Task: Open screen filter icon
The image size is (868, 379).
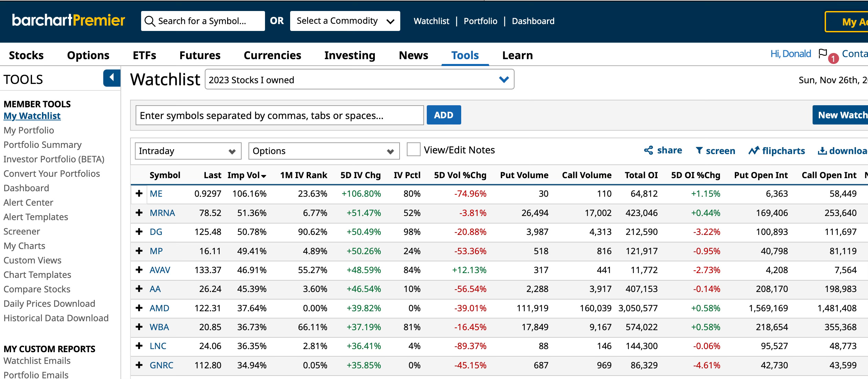Action: pos(699,151)
